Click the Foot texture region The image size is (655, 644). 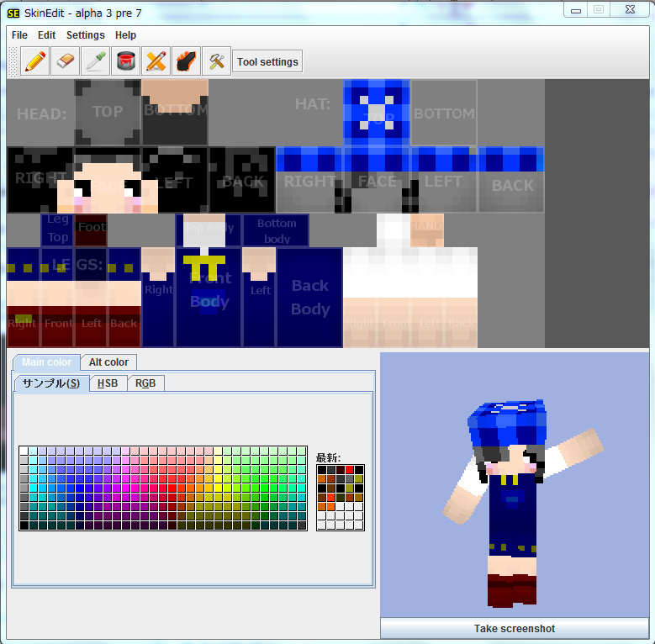click(91, 230)
